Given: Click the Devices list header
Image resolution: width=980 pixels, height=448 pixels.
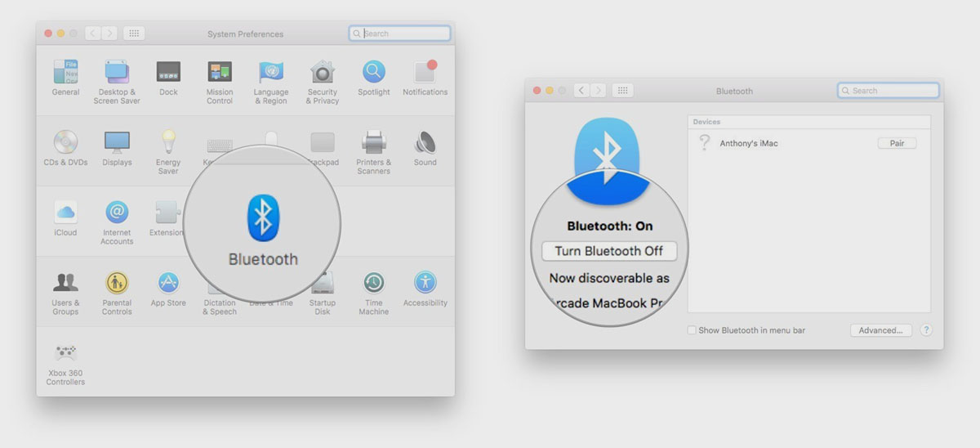Looking at the screenshot, I should [x=808, y=122].
